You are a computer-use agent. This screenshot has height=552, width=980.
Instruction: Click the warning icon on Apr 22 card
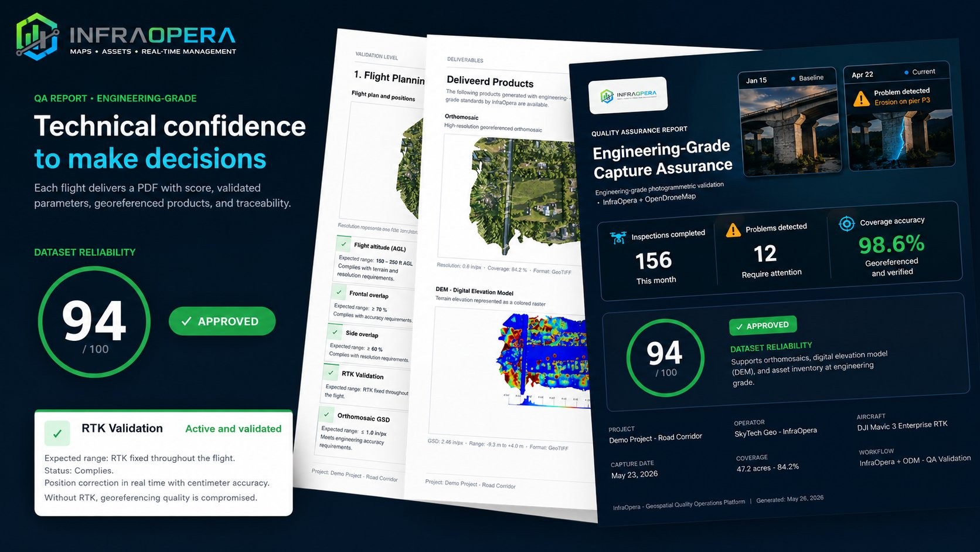861,99
